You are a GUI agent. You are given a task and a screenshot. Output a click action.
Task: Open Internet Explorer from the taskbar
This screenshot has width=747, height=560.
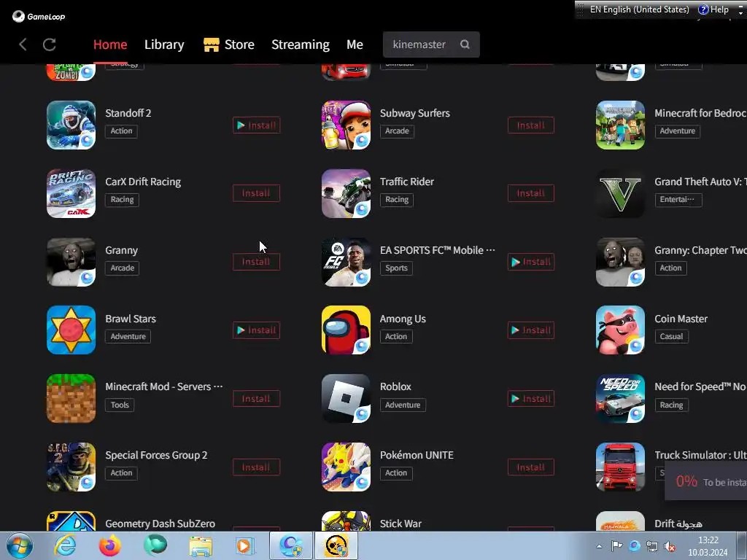click(x=65, y=545)
